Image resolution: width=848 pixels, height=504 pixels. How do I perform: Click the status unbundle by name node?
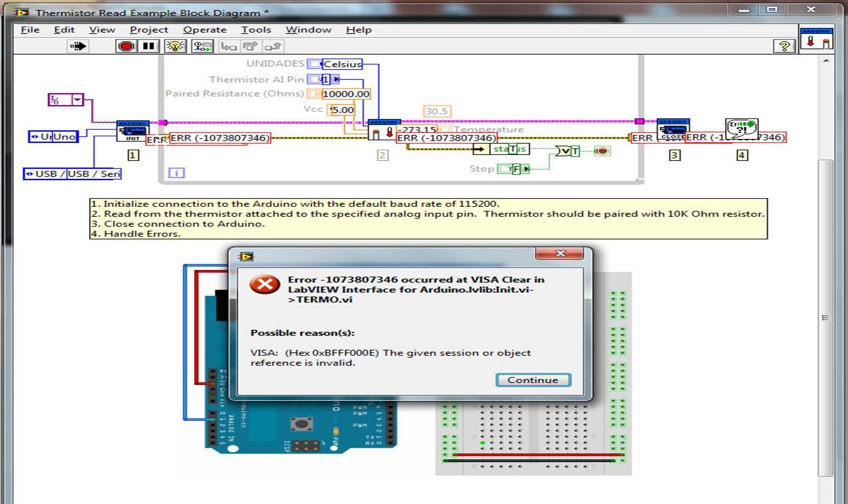click(501, 148)
